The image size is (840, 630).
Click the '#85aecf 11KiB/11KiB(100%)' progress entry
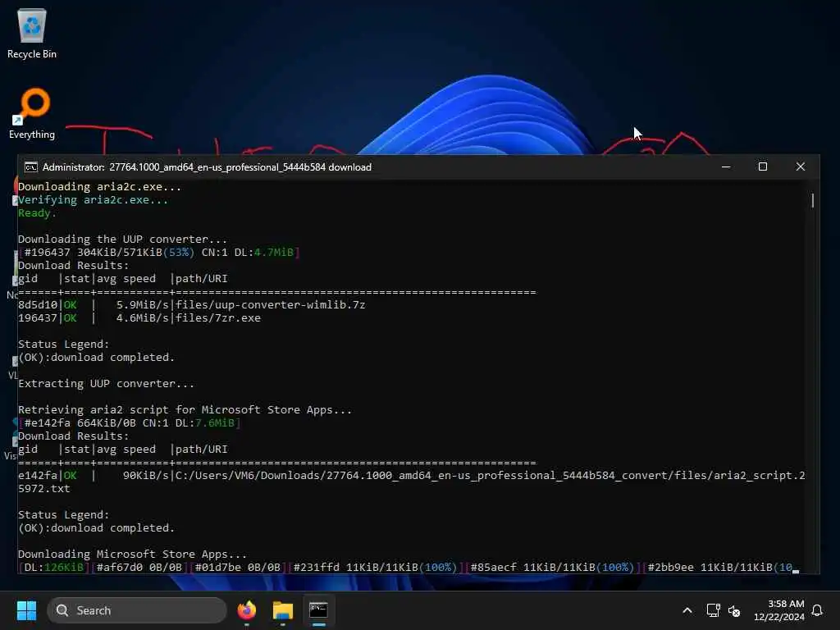click(552, 568)
